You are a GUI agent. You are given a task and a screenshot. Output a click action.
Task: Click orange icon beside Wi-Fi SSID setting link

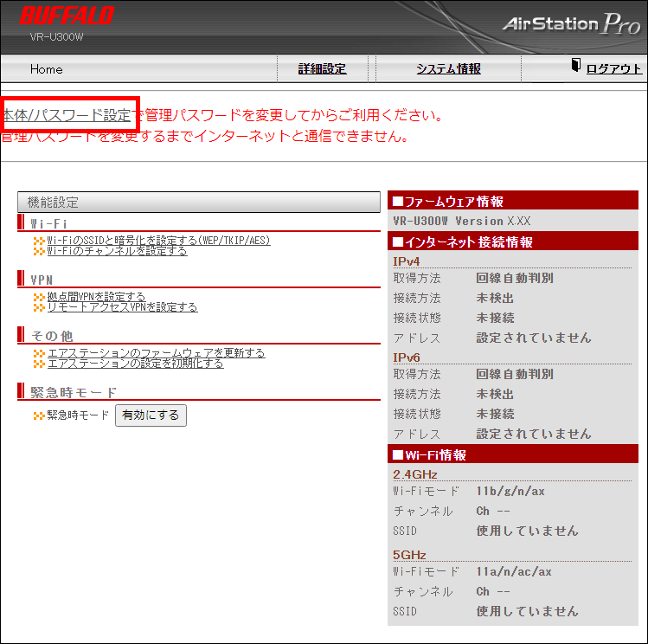point(39,241)
